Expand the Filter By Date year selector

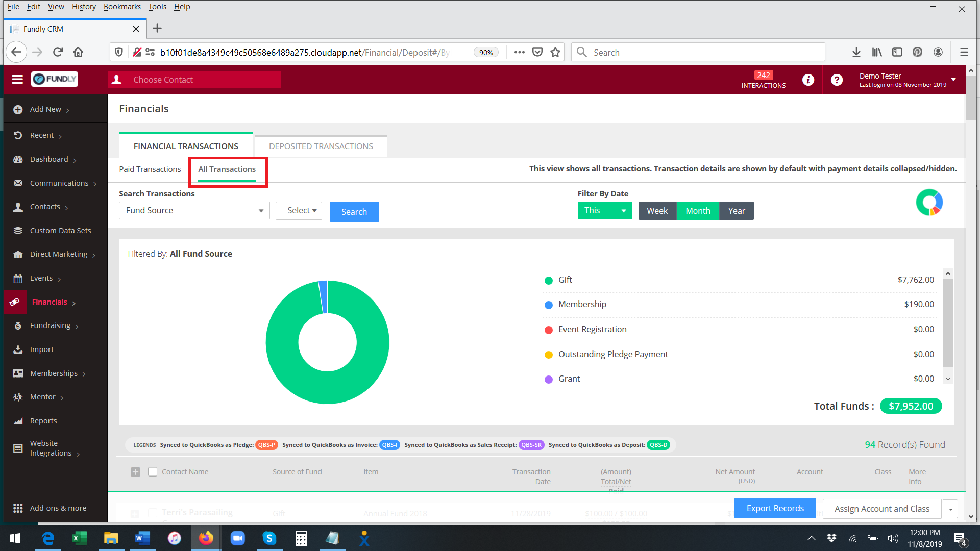click(x=736, y=211)
